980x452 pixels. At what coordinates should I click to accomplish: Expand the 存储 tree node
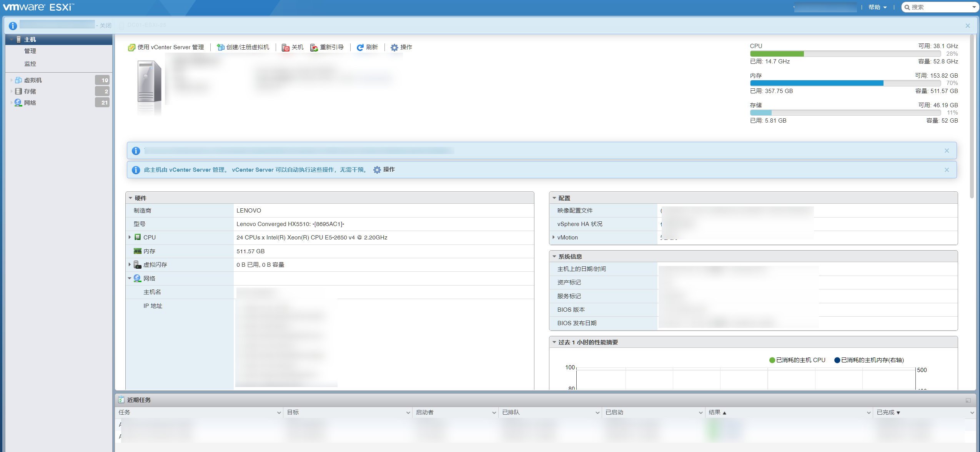click(12, 91)
